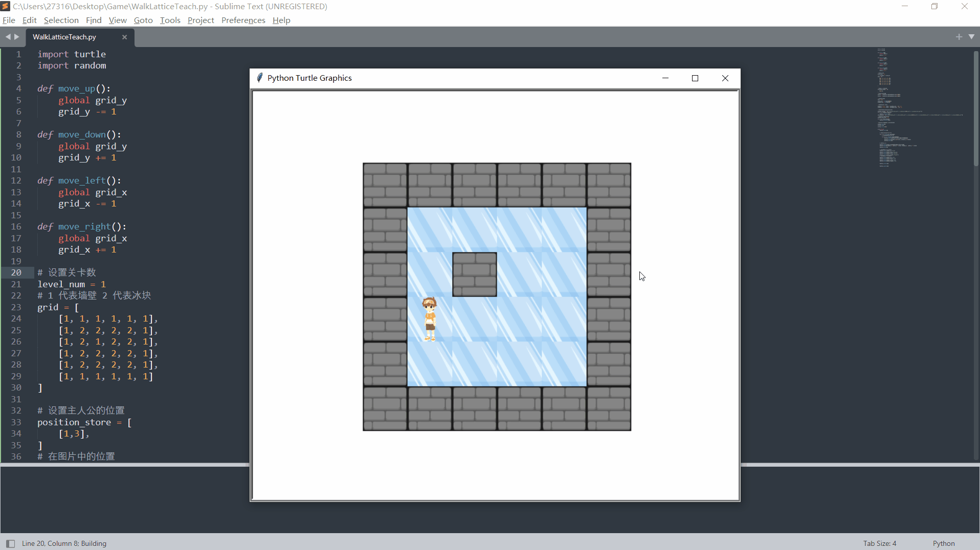The width and height of the screenshot is (980, 550).
Task: Minimize the Sublime Text window
Action: [904, 6]
